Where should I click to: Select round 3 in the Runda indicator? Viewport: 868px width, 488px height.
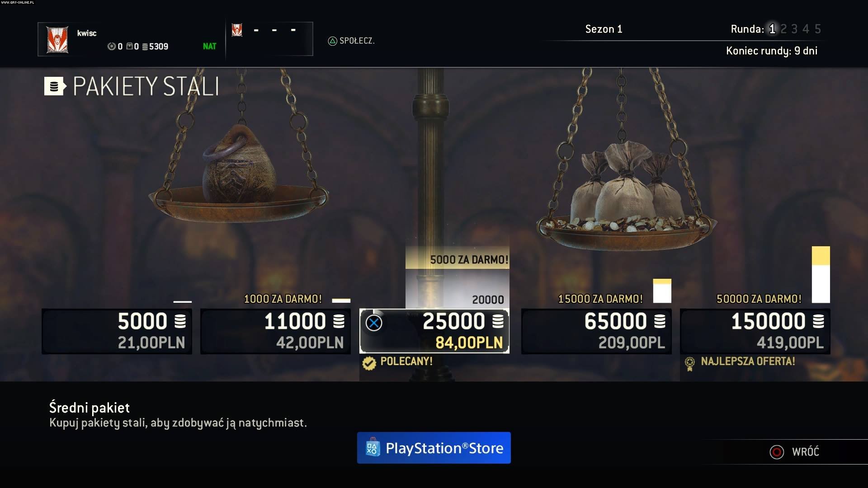click(x=794, y=29)
